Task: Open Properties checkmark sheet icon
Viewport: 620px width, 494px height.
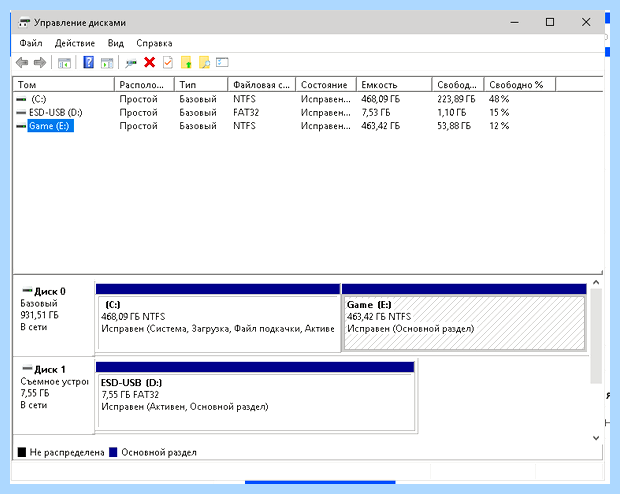Action: [168, 62]
